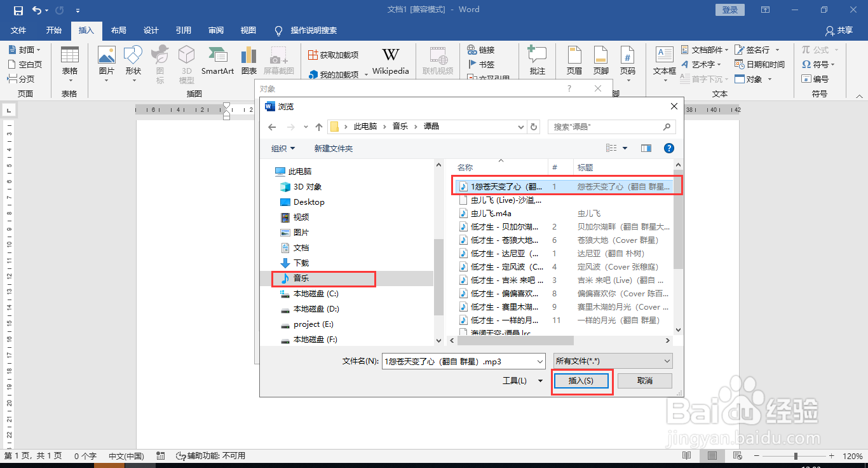Sort by Name (名称) column header
The width and height of the screenshot is (868, 468).
pyautogui.click(x=465, y=167)
